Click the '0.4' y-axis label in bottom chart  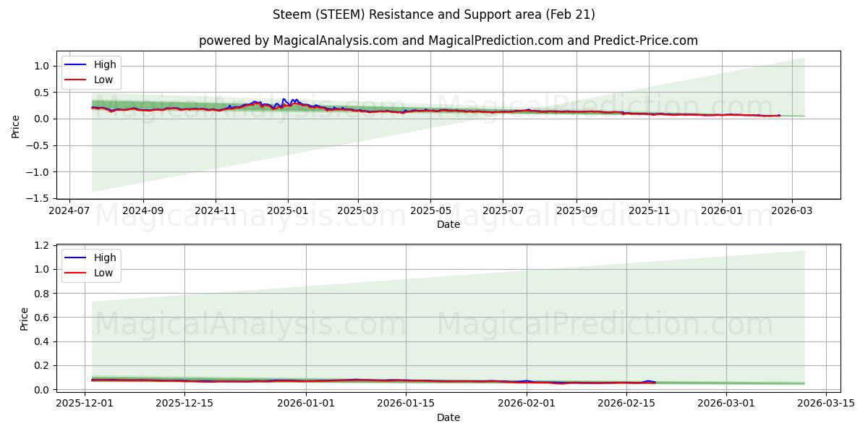point(43,341)
